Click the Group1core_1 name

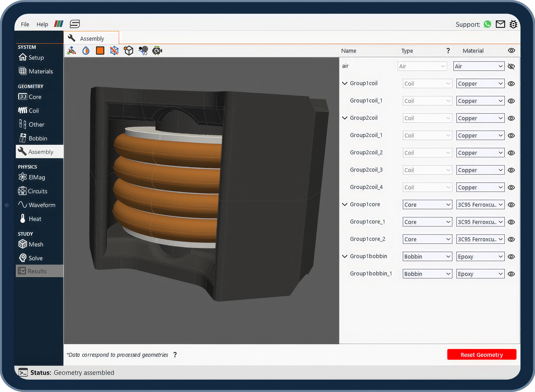point(368,222)
